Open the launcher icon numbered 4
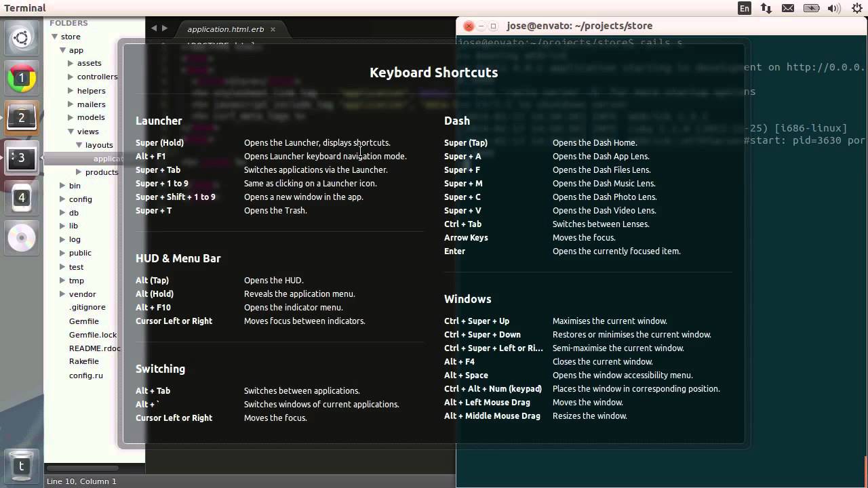 click(x=21, y=198)
